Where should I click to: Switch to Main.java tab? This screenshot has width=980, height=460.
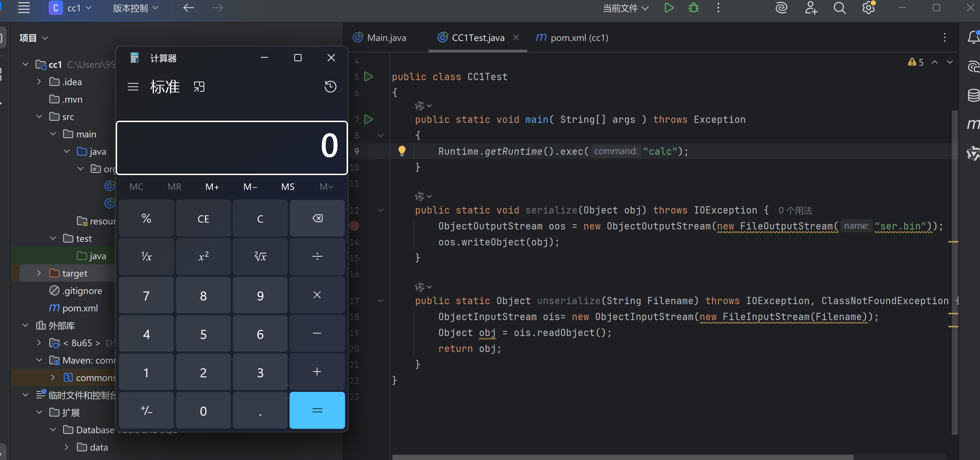click(386, 38)
